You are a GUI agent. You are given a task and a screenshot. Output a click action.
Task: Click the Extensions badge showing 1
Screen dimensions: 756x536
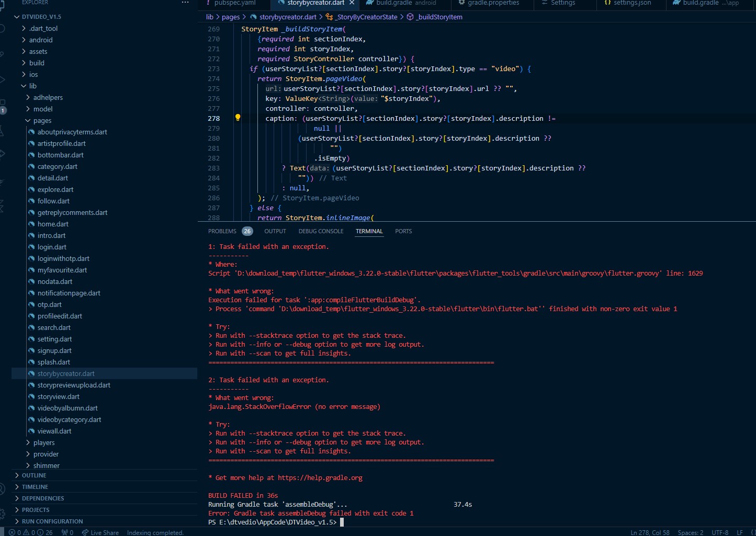[x=3, y=110]
